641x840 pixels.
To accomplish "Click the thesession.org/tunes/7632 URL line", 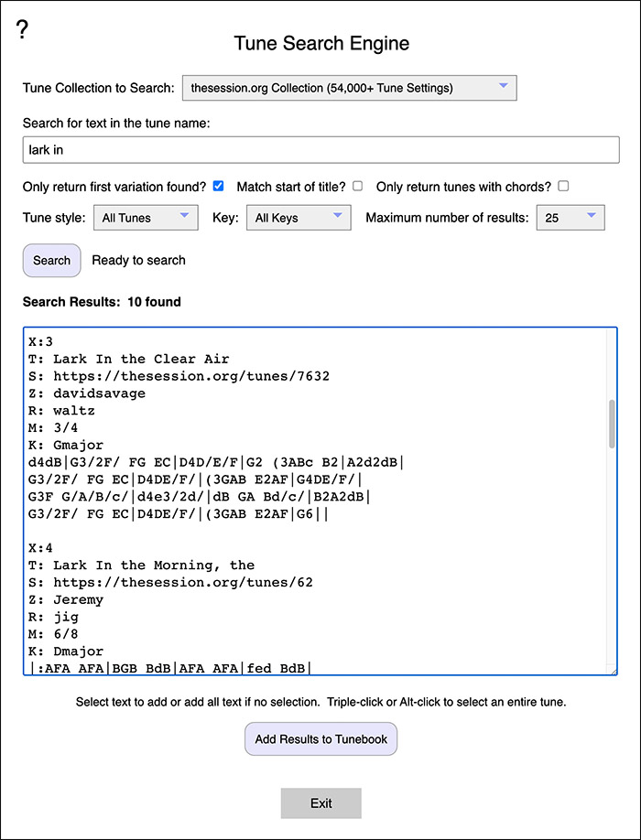I will click(x=179, y=377).
